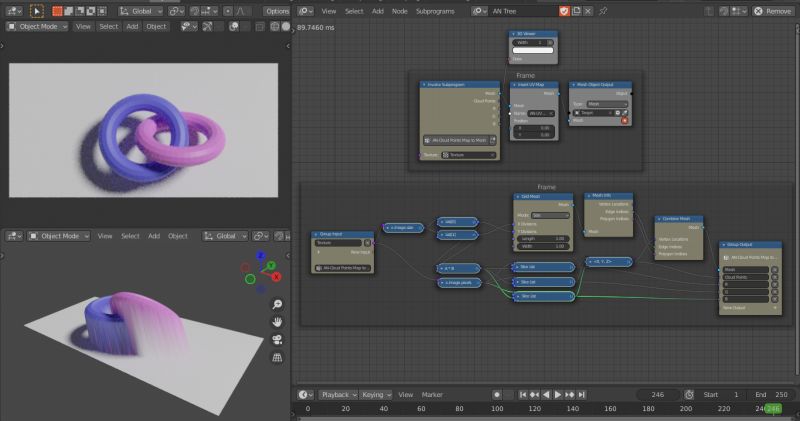The height and width of the screenshot is (421, 800).
Task: Open Transform pivot point dropdown in top header
Action: 177,11
